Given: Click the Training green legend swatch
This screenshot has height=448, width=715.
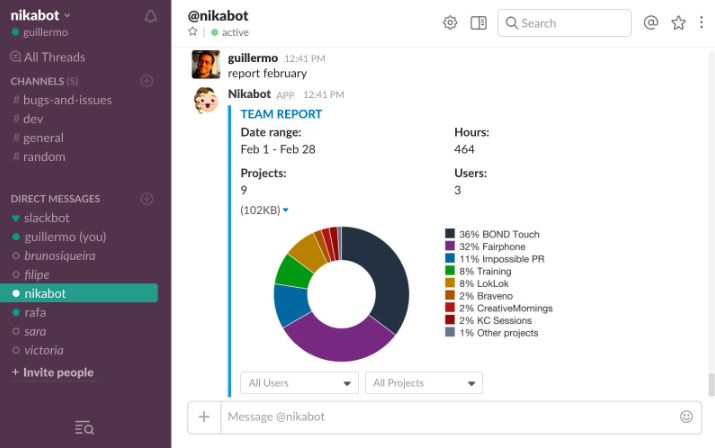Looking at the screenshot, I should pos(450,271).
